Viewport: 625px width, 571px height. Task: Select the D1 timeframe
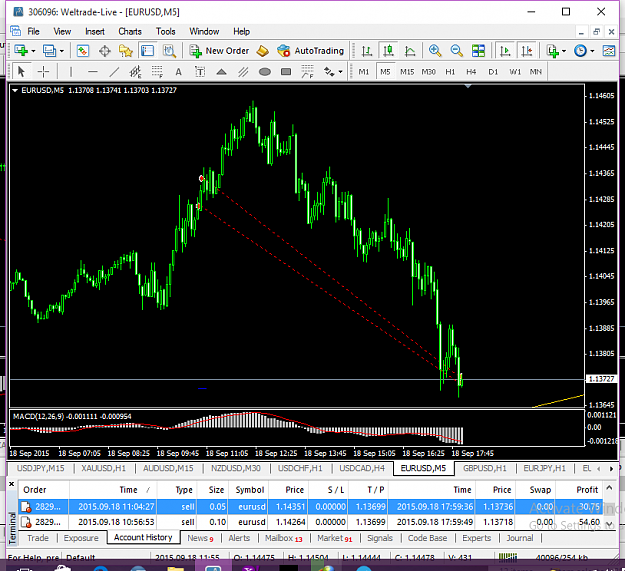pos(493,72)
